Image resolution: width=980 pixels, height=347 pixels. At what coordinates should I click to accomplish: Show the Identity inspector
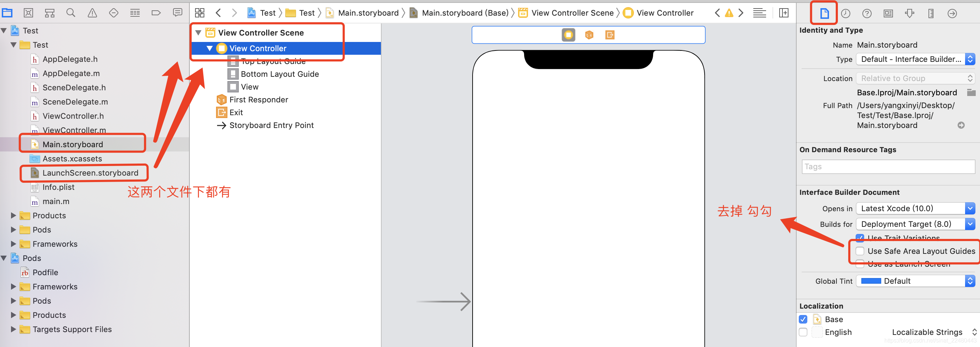888,13
